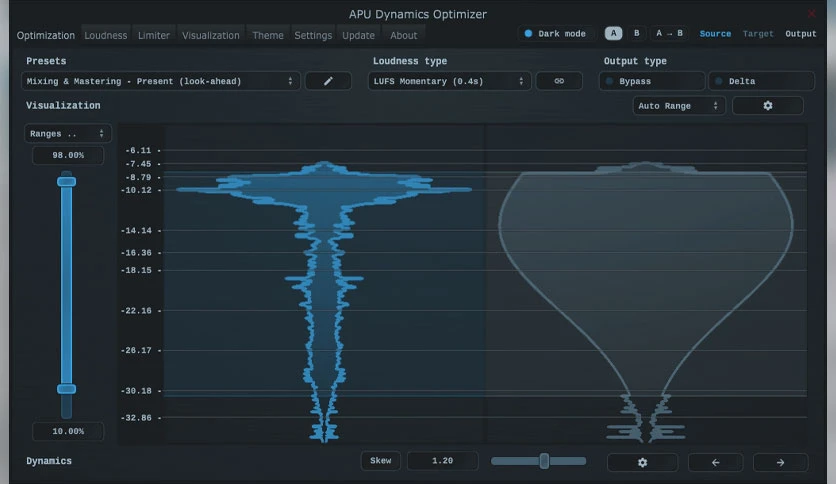The width and height of the screenshot is (836, 484).
Task: Switch to the Theme tab
Action: 268,35
